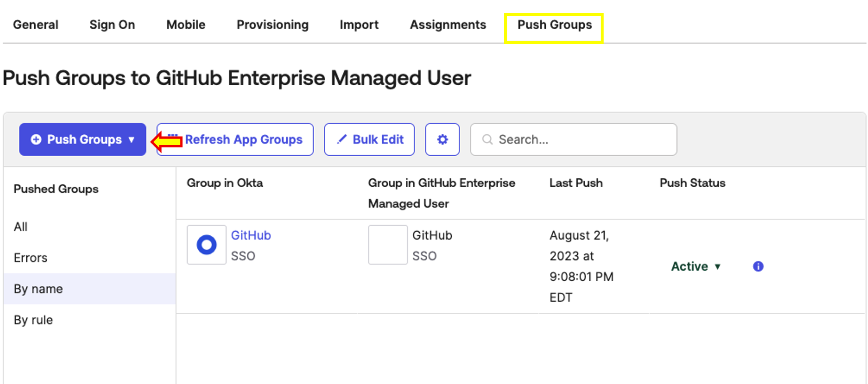
Task: Click the 'Push Groups to GitHub Enterprise Managed User' title
Action: [x=237, y=78]
